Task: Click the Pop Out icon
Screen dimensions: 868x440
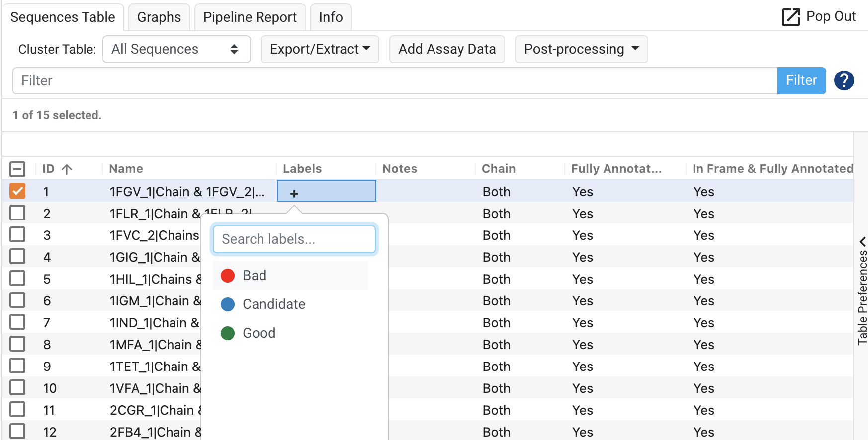Action: 791,17
